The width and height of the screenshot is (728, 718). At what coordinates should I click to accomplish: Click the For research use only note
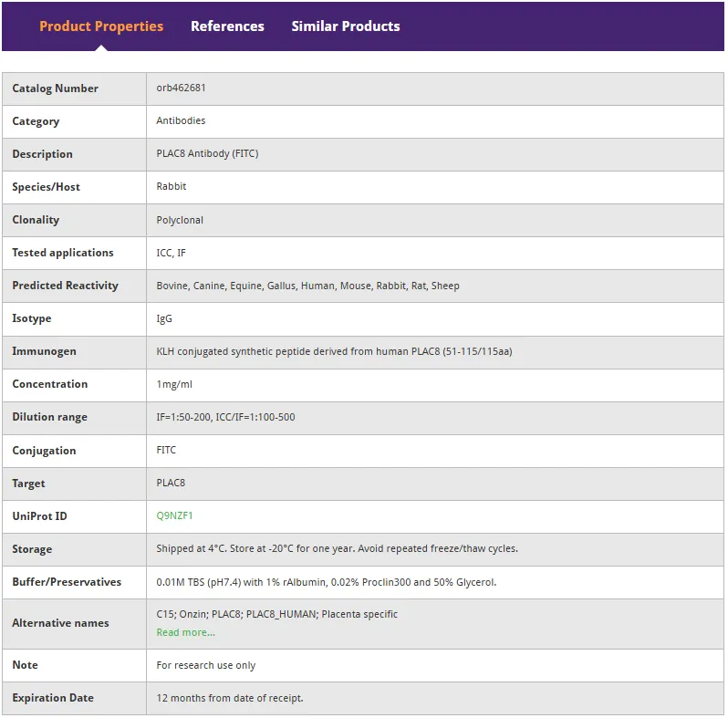pos(206,665)
